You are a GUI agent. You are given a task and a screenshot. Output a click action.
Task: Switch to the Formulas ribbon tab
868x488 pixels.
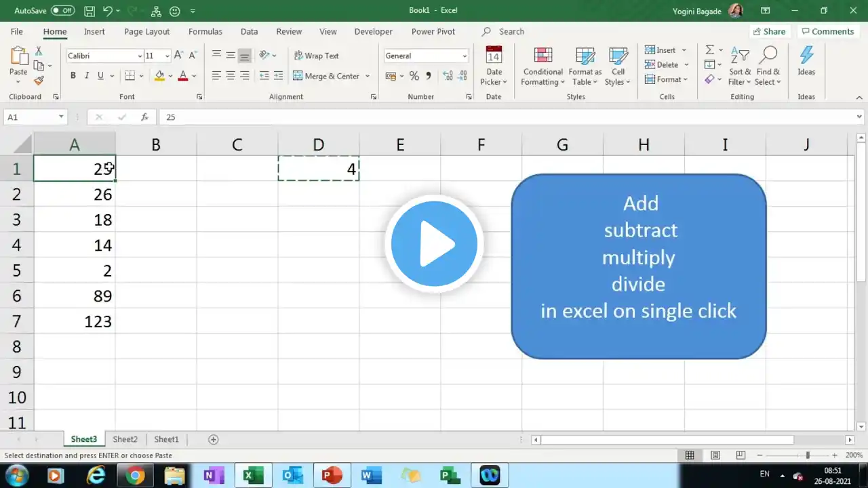(205, 31)
